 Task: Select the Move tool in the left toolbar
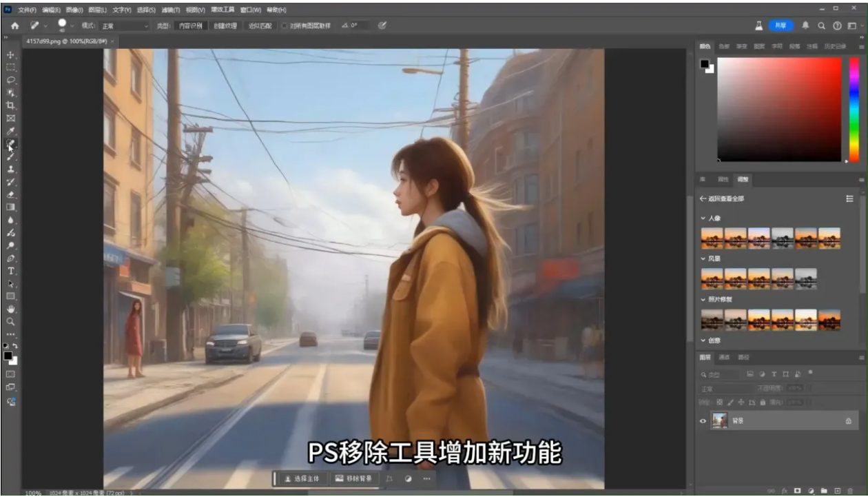click(x=10, y=54)
